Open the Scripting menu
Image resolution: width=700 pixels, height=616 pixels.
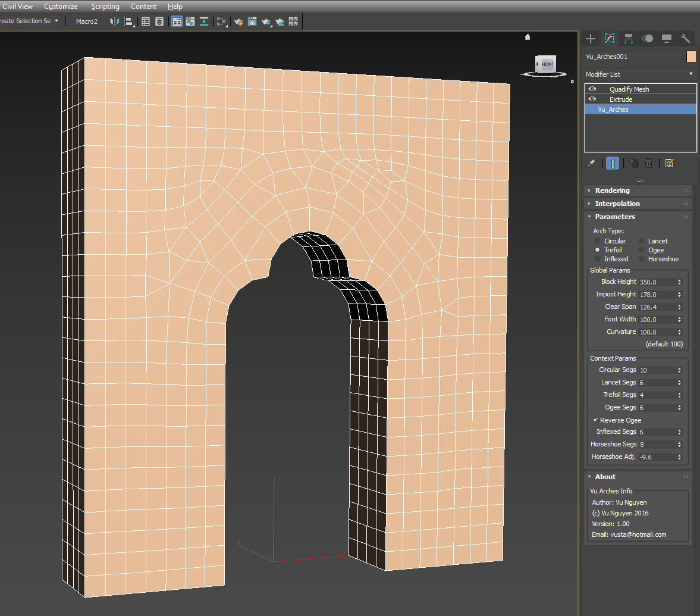tap(105, 7)
